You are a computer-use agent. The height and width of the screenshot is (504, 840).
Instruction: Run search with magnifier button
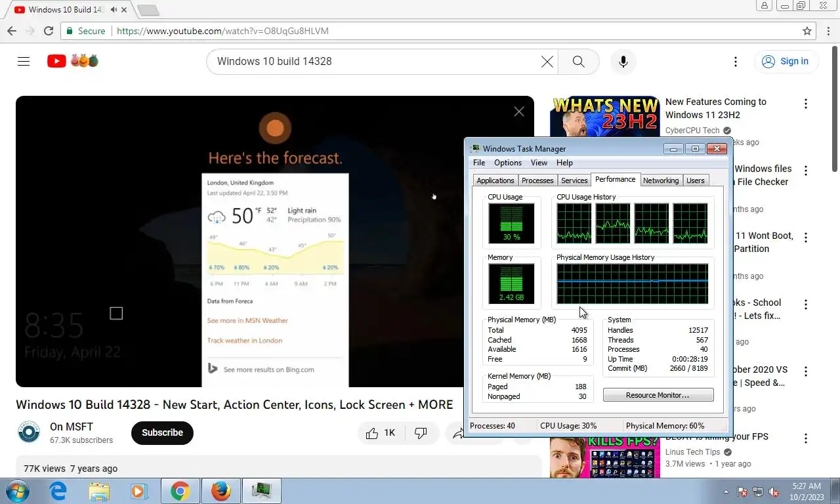pyautogui.click(x=578, y=61)
